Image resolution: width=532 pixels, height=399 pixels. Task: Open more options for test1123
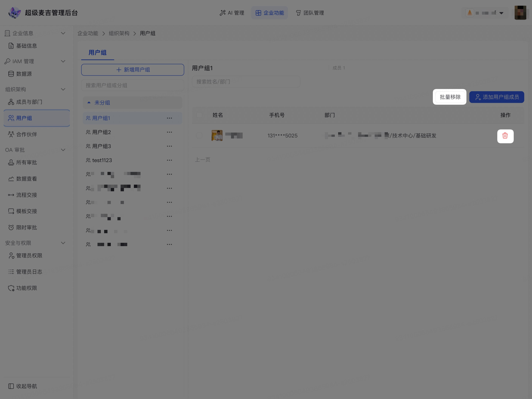coord(169,160)
